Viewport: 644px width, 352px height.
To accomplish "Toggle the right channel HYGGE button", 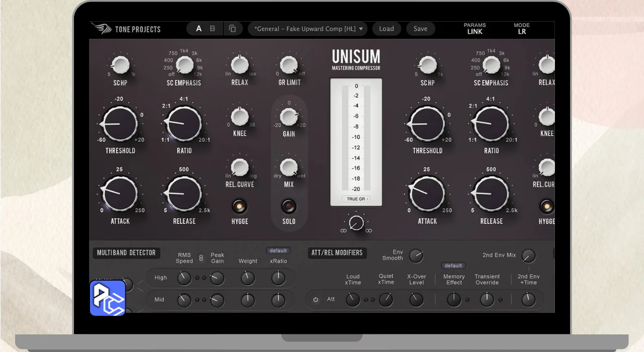I will (546, 206).
